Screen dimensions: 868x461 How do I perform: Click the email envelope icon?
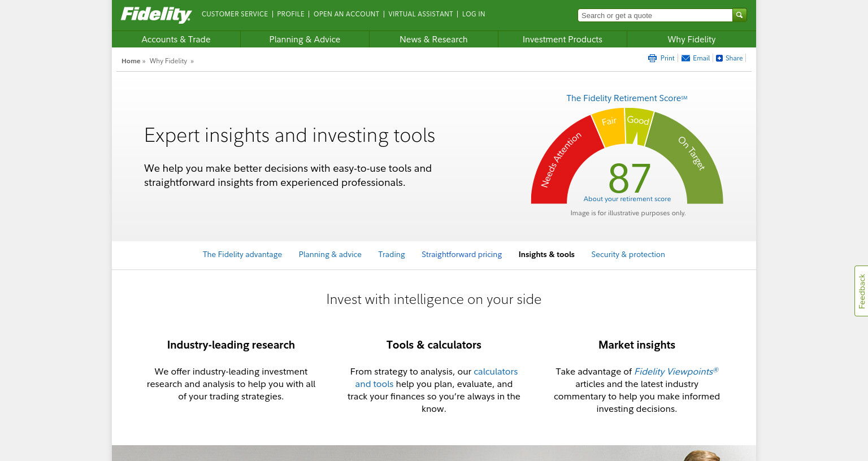pos(685,58)
